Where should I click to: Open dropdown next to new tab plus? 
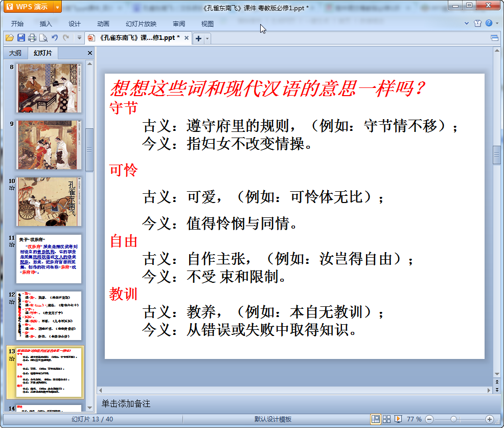tap(208, 38)
